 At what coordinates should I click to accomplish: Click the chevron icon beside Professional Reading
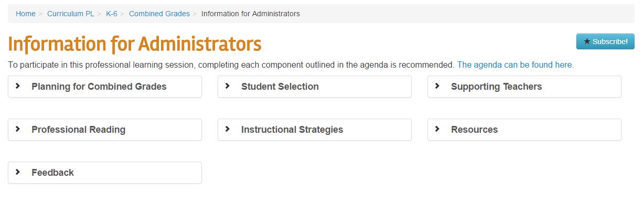click(x=18, y=129)
